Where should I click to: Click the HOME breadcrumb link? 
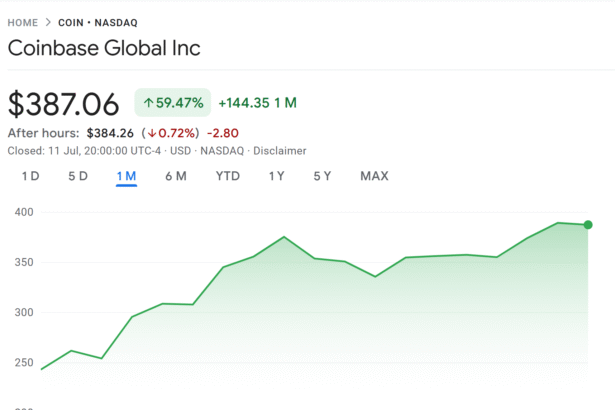coord(23,22)
